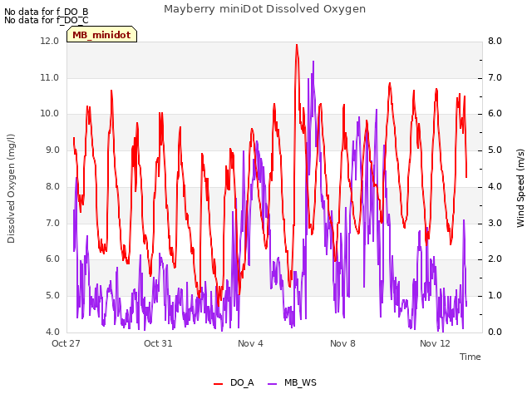The height and width of the screenshot is (399, 532).
Task: Click the 9.0 left axis value
Action: click(x=52, y=150)
